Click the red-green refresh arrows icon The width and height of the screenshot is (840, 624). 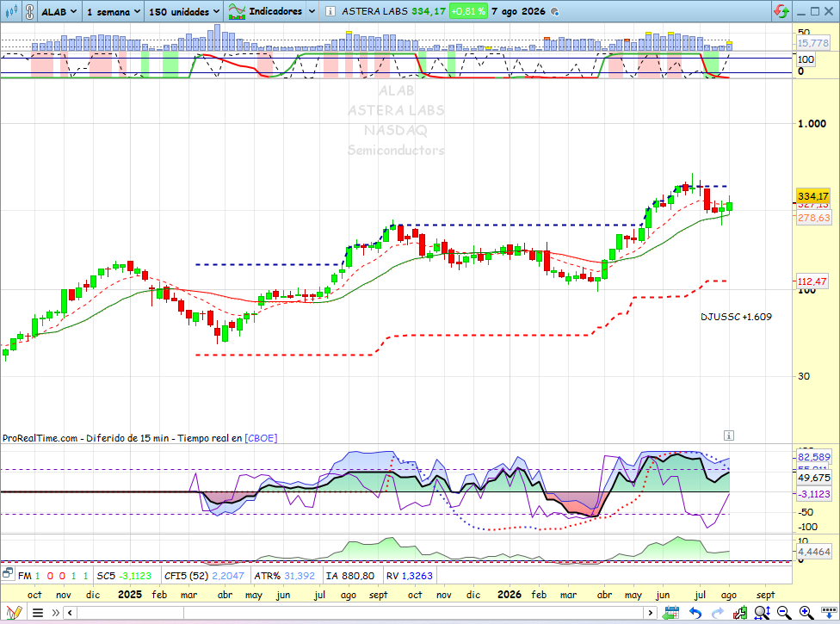(x=781, y=11)
